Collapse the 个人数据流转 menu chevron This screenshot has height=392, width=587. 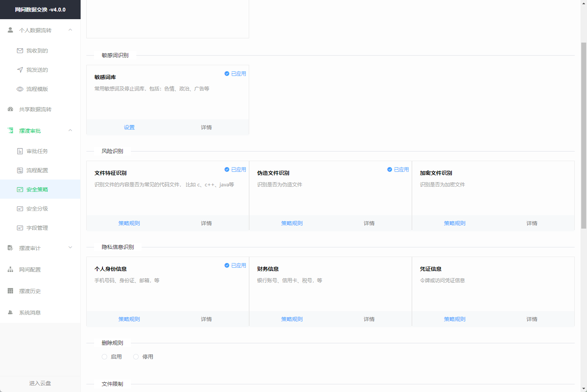(x=70, y=30)
